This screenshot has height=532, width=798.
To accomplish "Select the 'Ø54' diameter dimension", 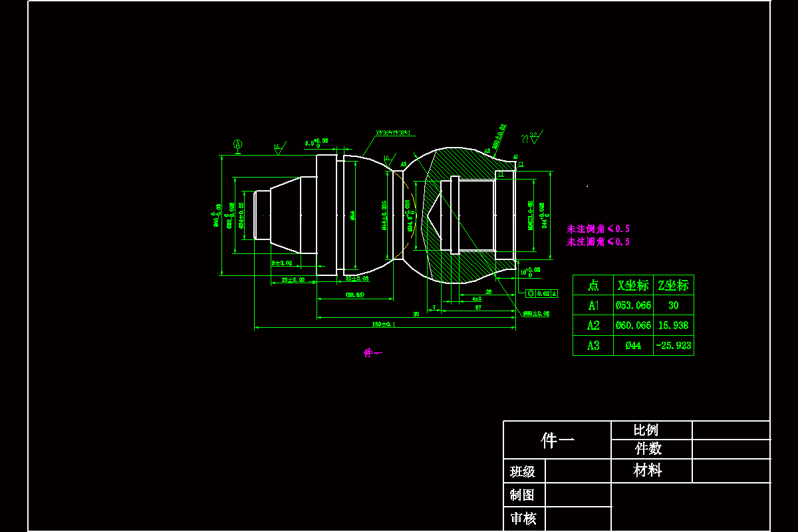I will coord(352,215).
